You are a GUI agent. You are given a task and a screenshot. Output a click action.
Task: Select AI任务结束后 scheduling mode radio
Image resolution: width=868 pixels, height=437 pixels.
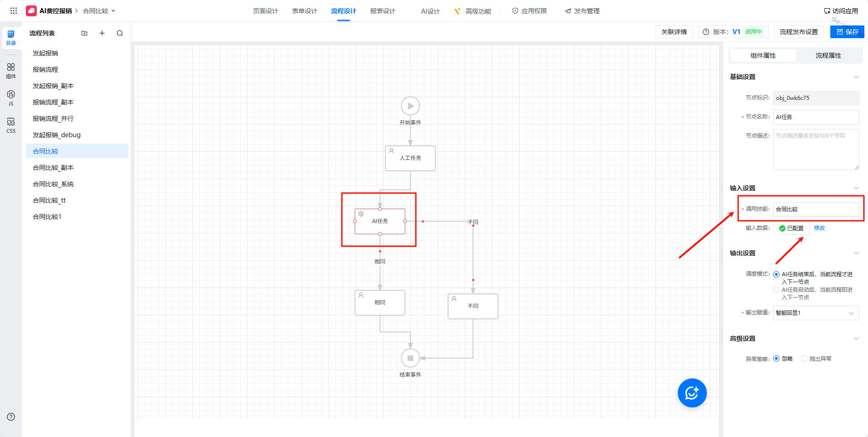click(776, 274)
